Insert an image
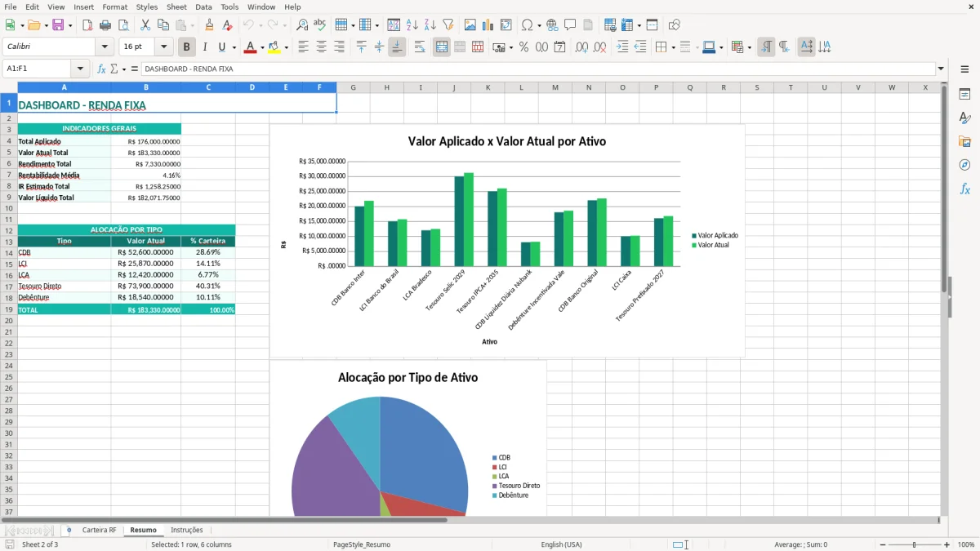 [470, 25]
